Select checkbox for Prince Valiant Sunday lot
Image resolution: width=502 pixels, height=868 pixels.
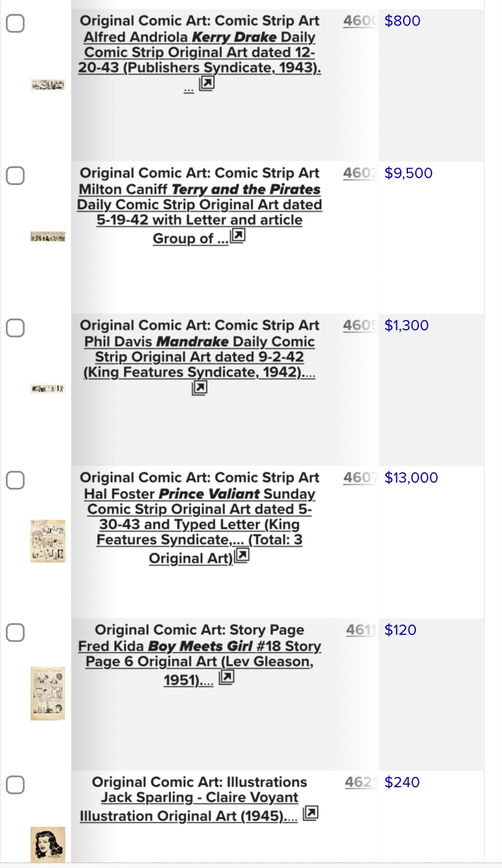[x=15, y=481]
